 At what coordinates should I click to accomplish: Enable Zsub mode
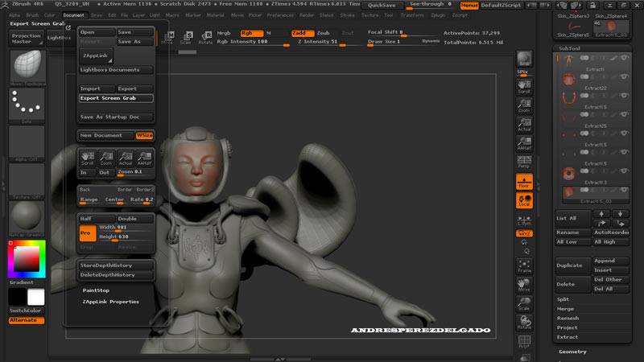click(x=324, y=33)
